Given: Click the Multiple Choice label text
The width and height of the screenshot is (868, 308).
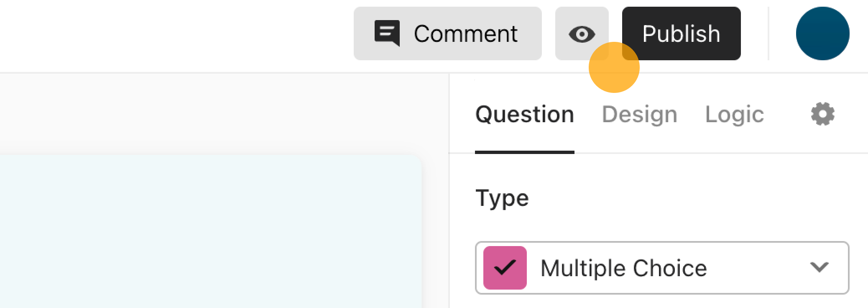Looking at the screenshot, I should pos(623,268).
